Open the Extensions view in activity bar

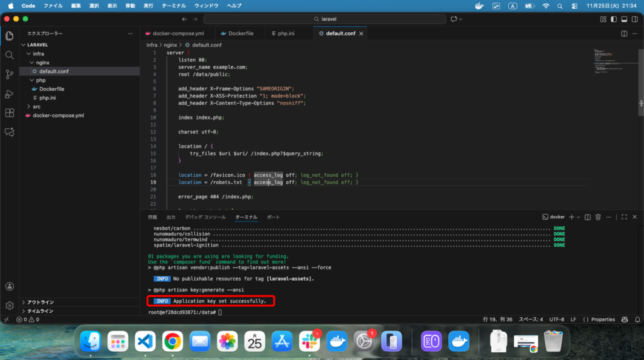9,113
